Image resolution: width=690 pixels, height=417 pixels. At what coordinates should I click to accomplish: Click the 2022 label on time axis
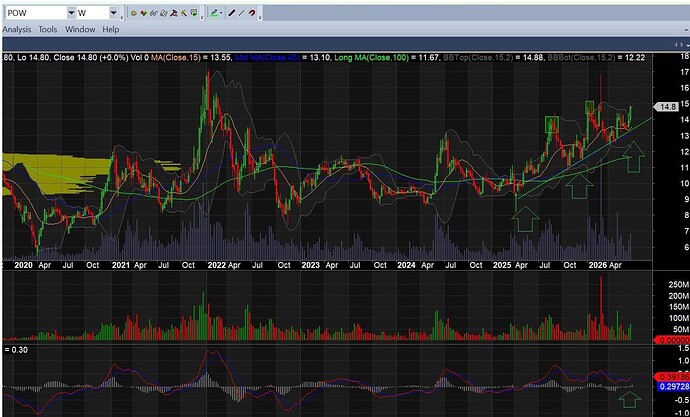click(217, 265)
